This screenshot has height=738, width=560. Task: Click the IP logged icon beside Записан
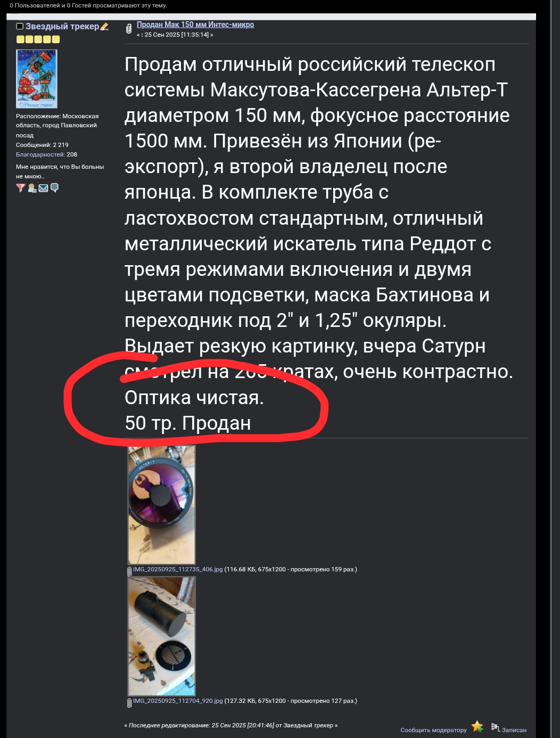pos(496,727)
